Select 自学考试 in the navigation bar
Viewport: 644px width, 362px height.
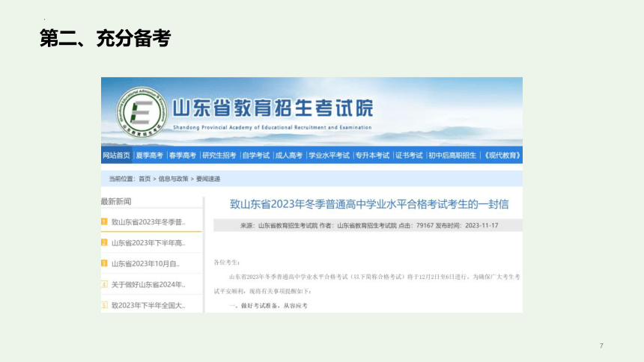tap(256, 155)
